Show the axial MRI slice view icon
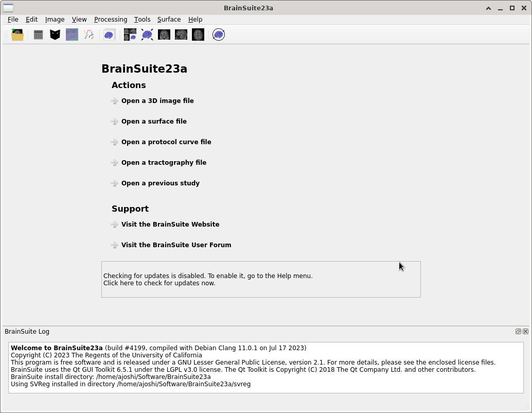Image resolution: width=532 pixels, height=413 pixels. (198, 35)
